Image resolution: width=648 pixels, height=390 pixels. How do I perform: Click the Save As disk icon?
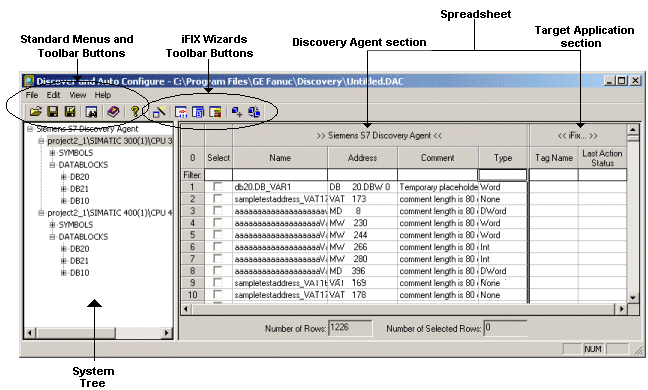pos(70,112)
